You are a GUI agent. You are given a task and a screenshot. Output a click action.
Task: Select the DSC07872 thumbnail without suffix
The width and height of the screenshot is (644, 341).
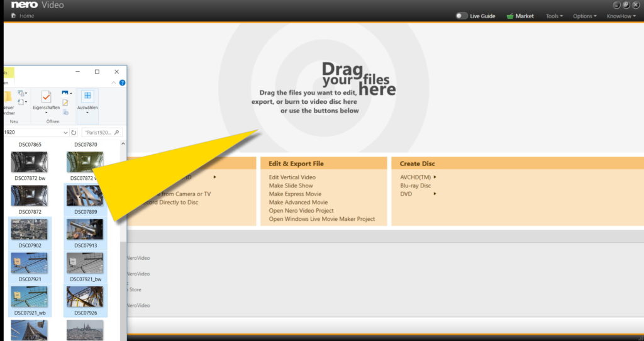(x=29, y=196)
